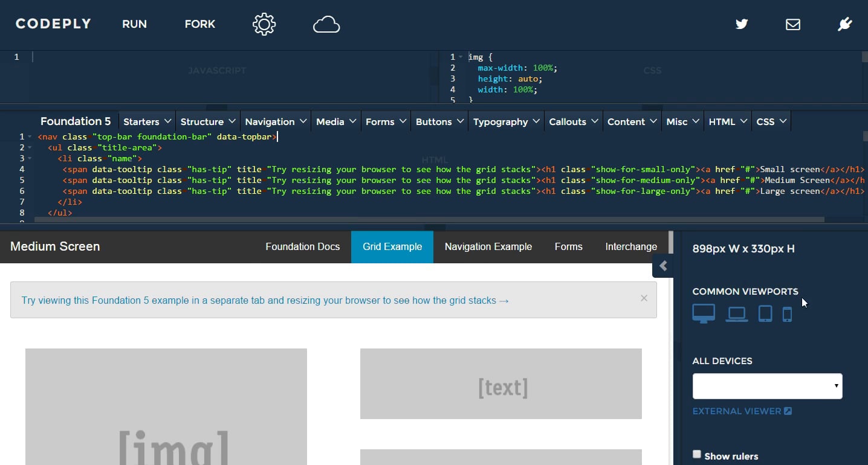Open the All Devices dropdown
Viewport: 868px width, 465px height.
767,386
